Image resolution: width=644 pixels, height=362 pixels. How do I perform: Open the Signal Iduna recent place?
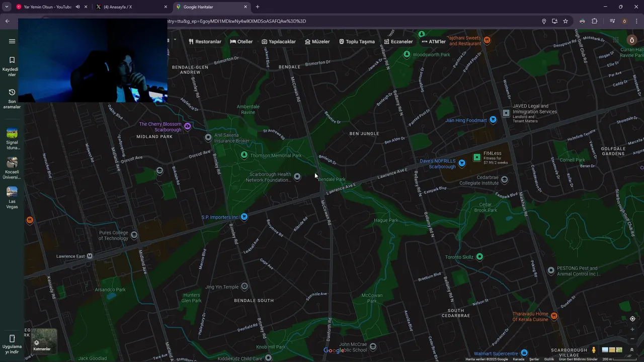click(12, 139)
